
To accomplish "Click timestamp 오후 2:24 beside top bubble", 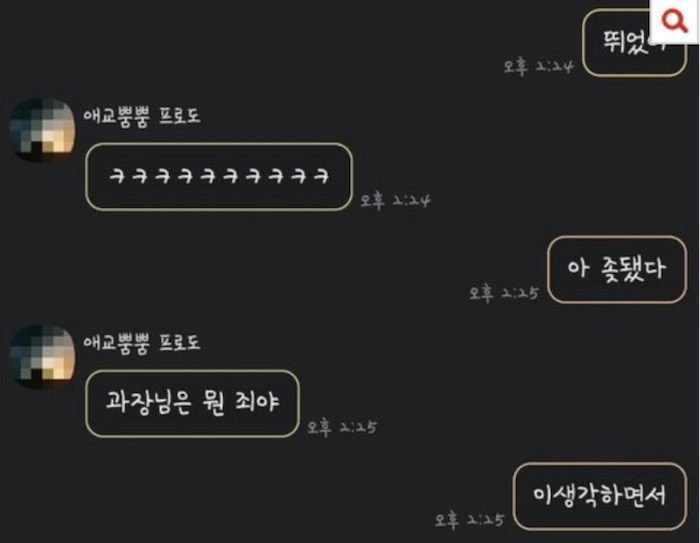I will 538,67.
